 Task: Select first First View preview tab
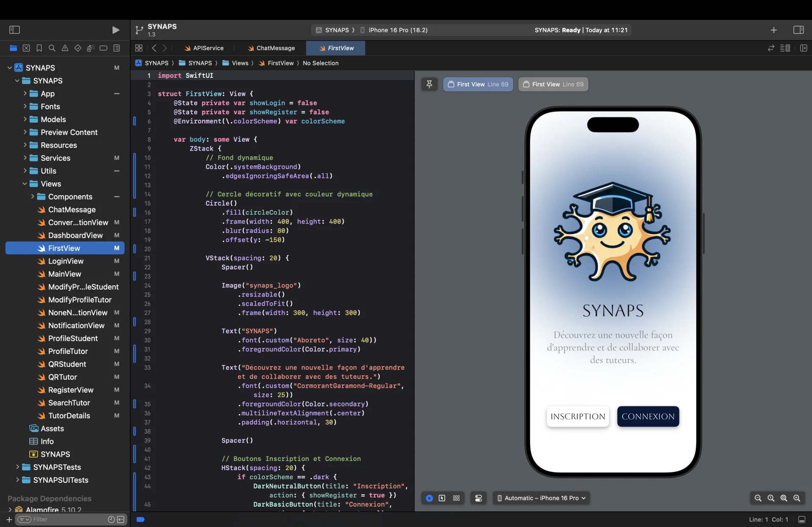478,84
